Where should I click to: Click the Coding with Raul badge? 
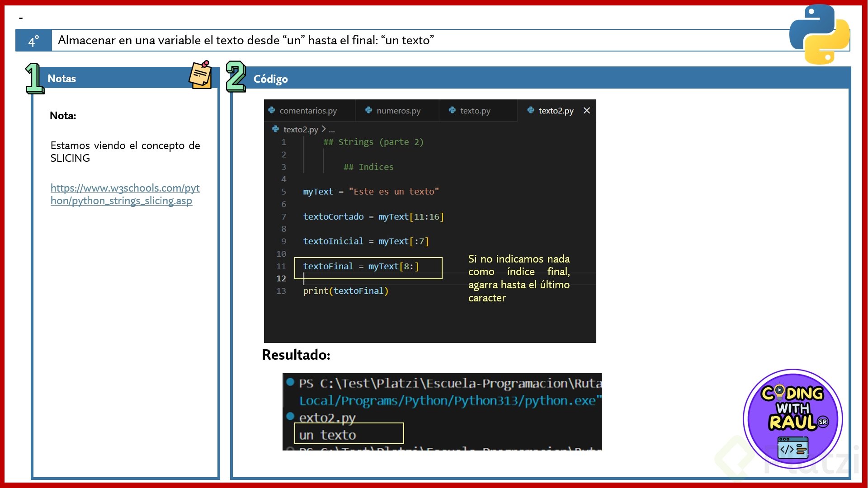(793, 418)
